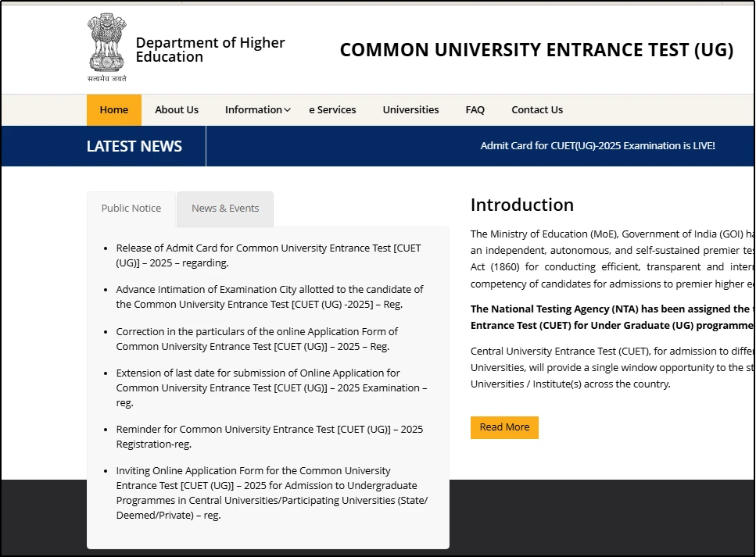
Task: Click the Admit Card LIVE news ticker
Action: [597, 146]
